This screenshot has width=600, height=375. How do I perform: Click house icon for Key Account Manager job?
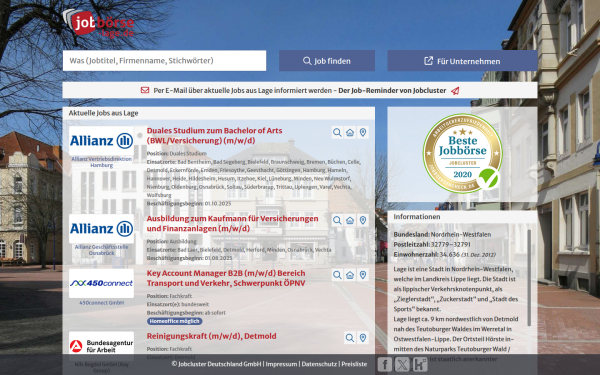(350, 275)
